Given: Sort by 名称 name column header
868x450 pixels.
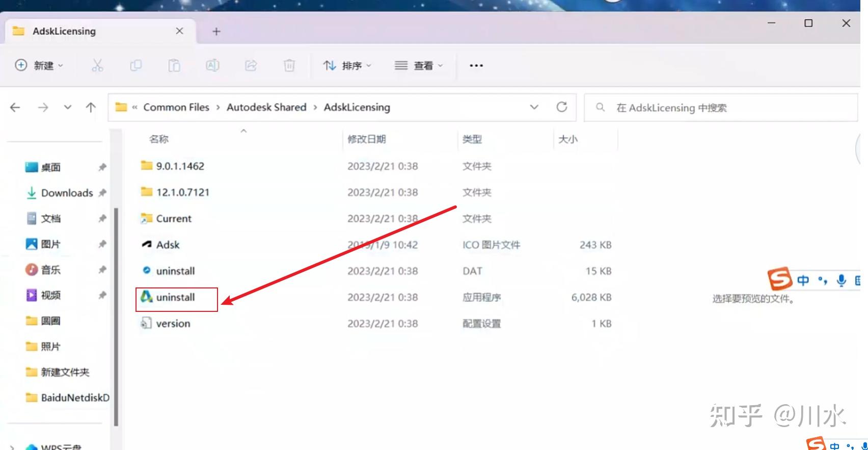Looking at the screenshot, I should click(159, 139).
